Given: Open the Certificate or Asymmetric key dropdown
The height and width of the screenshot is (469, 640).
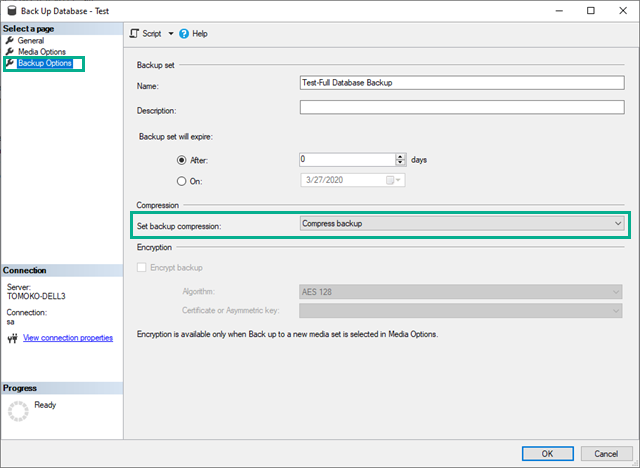Looking at the screenshot, I should pyautogui.click(x=461, y=311).
